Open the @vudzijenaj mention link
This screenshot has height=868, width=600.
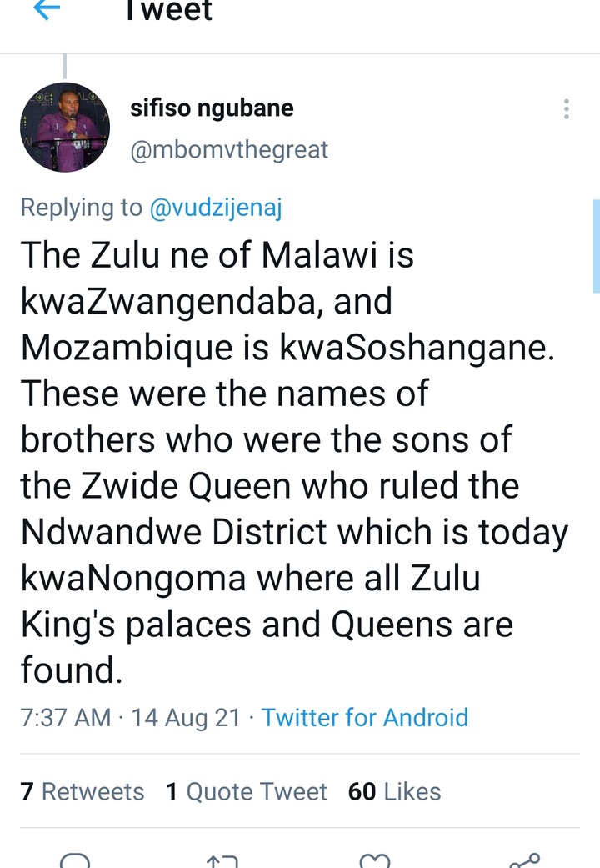(216, 208)
